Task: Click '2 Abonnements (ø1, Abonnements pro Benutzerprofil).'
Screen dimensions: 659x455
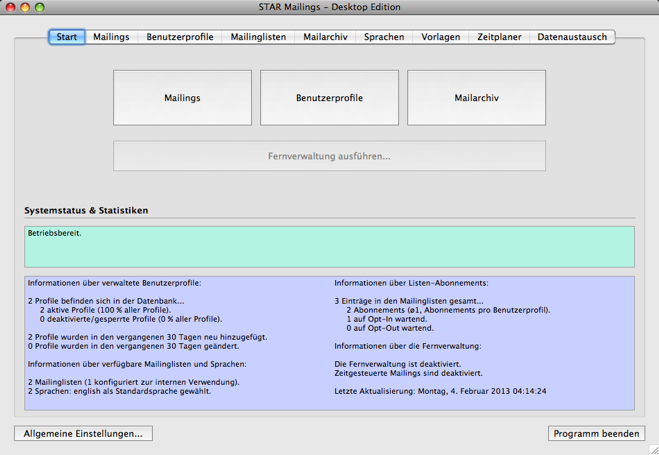Action: point(448,310)
